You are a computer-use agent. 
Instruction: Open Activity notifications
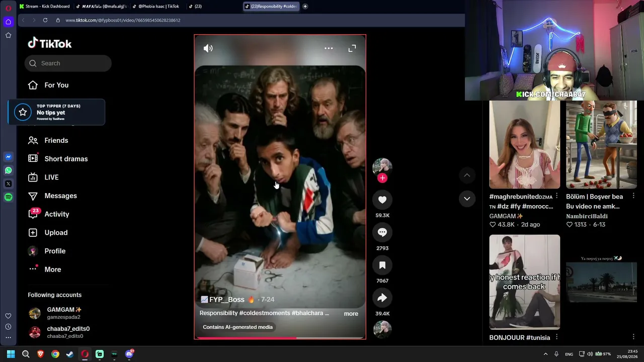pyautogui.click(x=48, y=214)
